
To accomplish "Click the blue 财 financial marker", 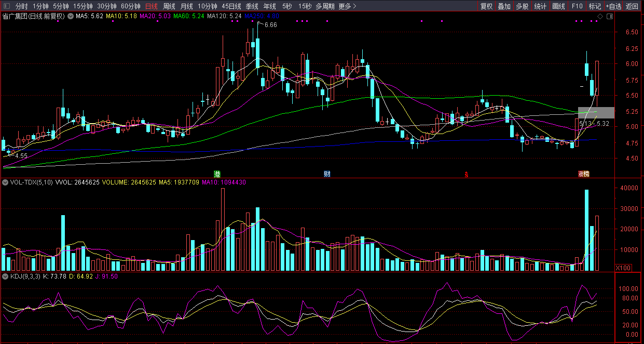I will pyautogui.click(x=327, y=174).
